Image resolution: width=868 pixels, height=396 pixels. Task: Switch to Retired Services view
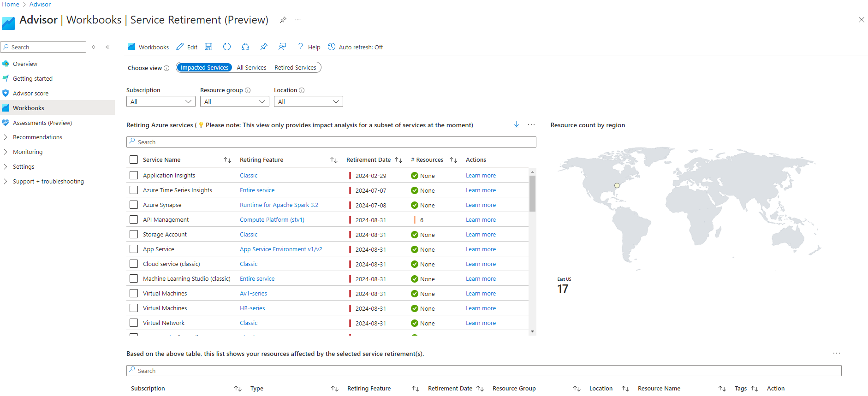(296, 68)
